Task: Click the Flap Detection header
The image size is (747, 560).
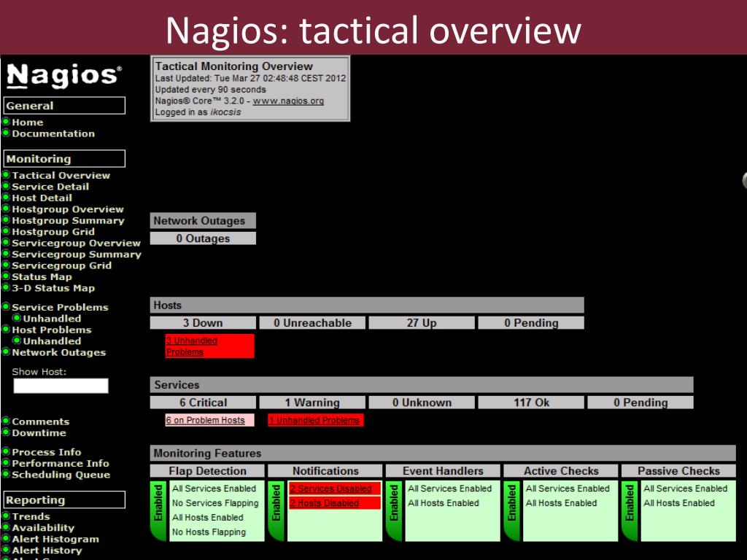Action: coord(207,471)
